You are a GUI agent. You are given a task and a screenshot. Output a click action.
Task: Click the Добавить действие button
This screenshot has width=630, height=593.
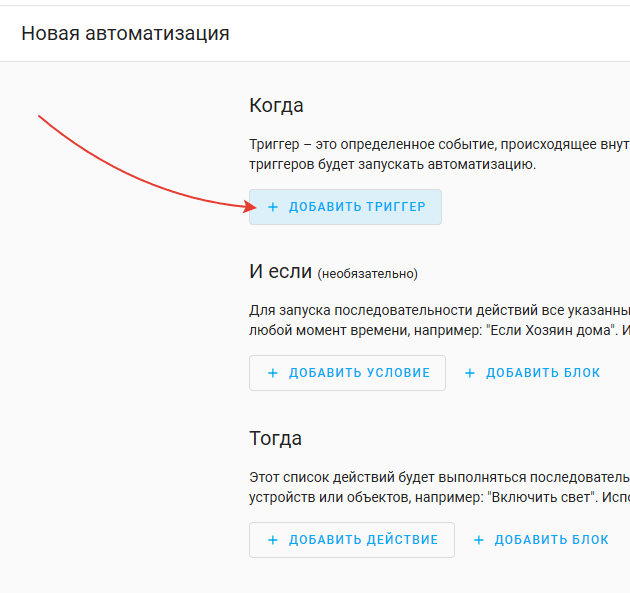coord(351,540)
